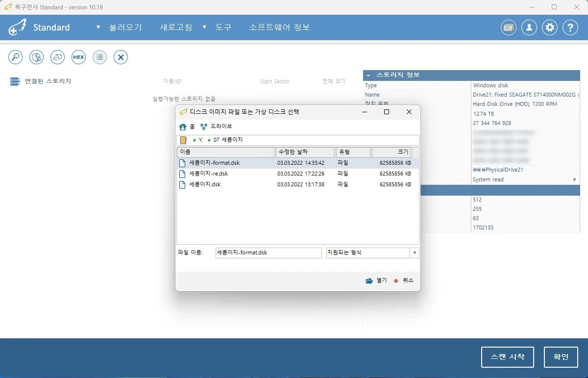Sort by the 크기 column header
The image size is (588, 378).
tap(392, 152)
